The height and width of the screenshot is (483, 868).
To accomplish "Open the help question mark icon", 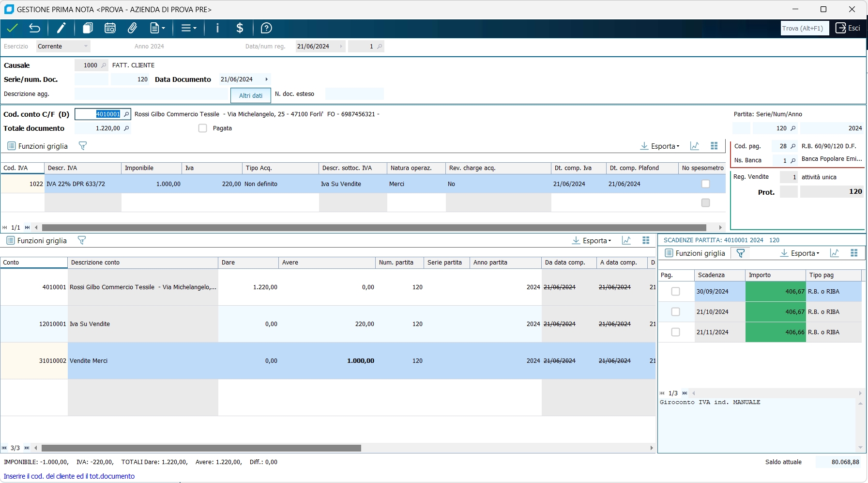I will 266,28.
